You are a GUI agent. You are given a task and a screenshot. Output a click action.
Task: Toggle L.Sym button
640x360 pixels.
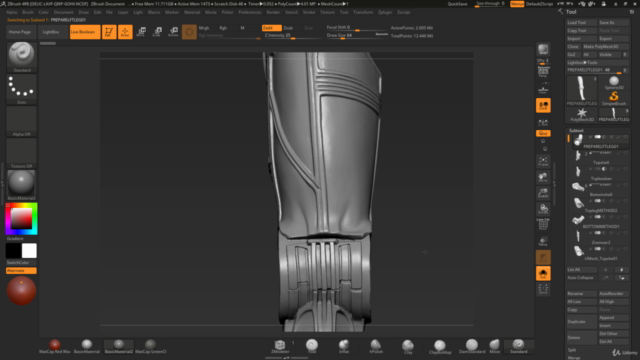pos(543,122)
